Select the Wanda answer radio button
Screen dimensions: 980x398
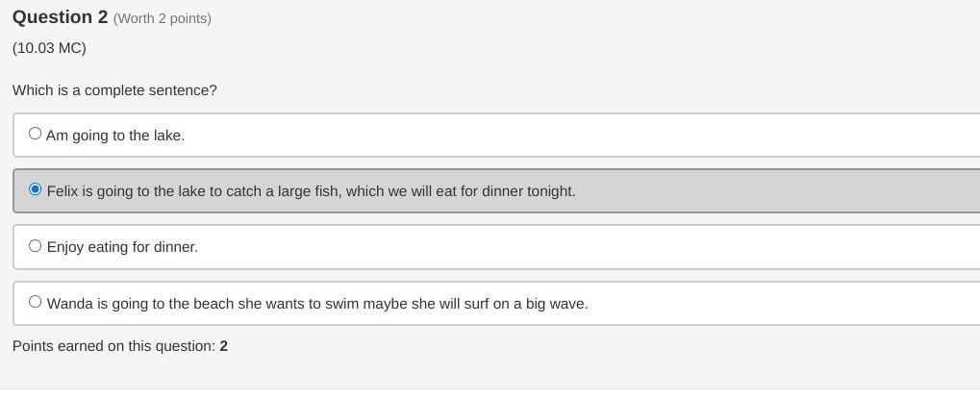pyautogui.click(x=36, y=302)
